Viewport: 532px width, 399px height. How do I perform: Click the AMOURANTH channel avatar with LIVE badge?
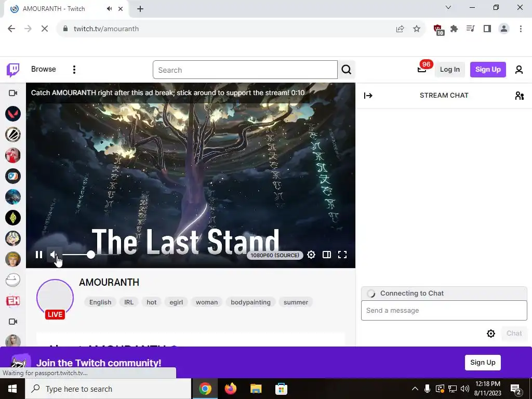click(55, 299)
